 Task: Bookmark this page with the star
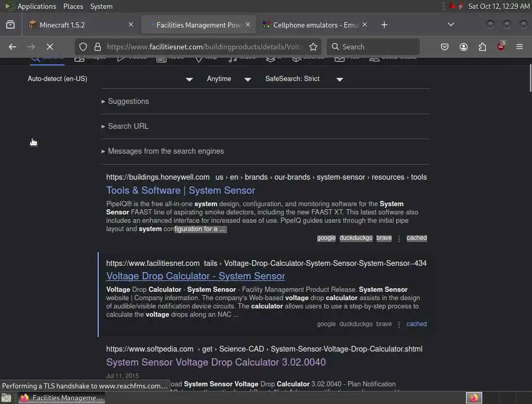tap(313, 47)
